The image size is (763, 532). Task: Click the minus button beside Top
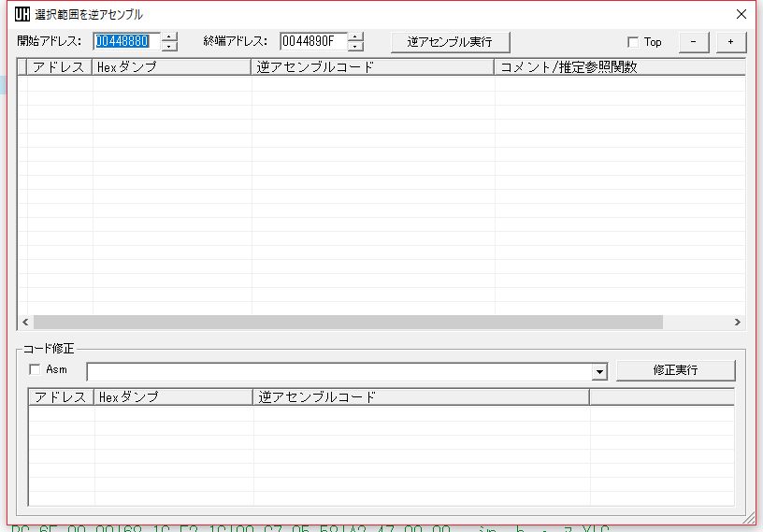point(694,42)
